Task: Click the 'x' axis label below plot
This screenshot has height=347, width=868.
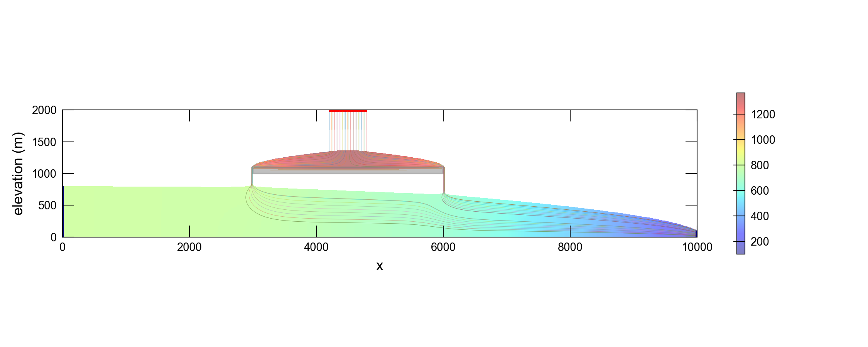Action: [x=380, y=266]
